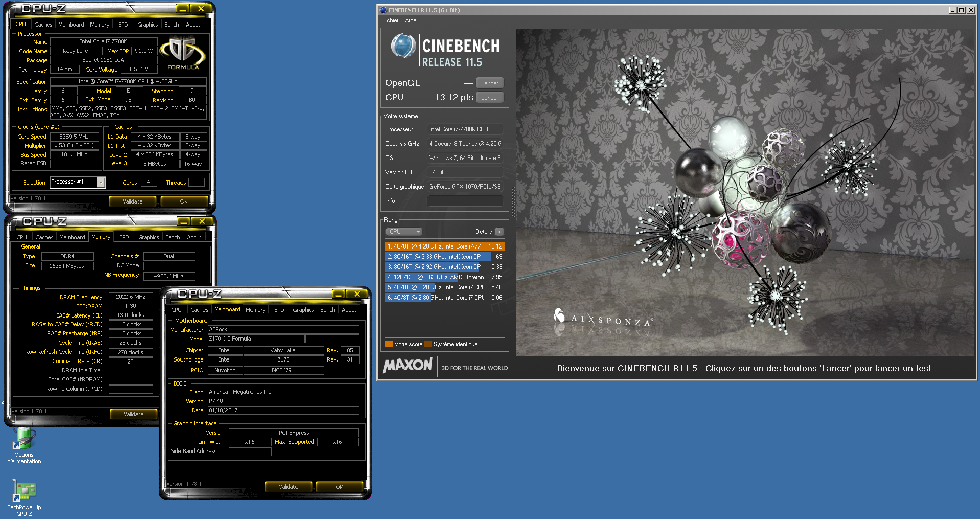Click the Intel Core i7 7700K name field

click(103, 41)
